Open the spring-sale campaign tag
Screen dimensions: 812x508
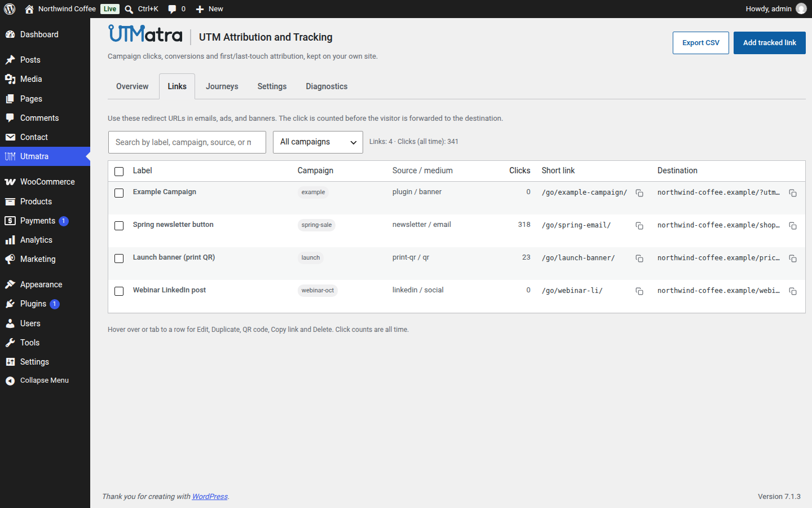pos(316,225)
